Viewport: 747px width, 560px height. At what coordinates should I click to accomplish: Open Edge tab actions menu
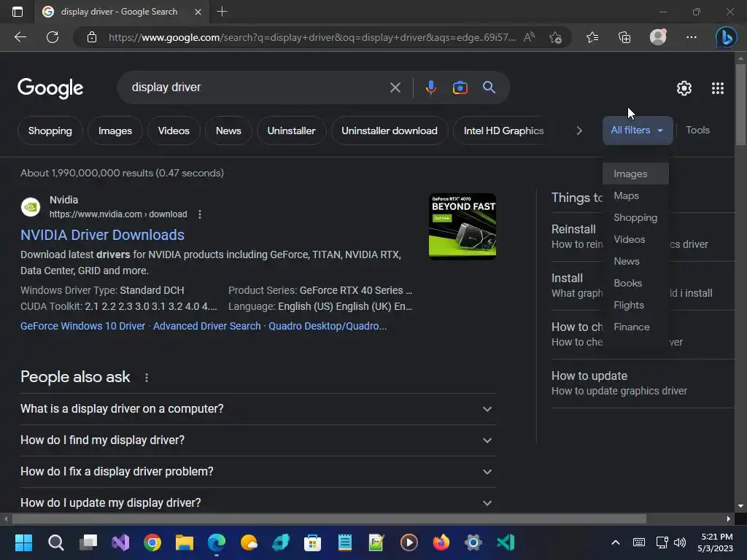point(18,12)
